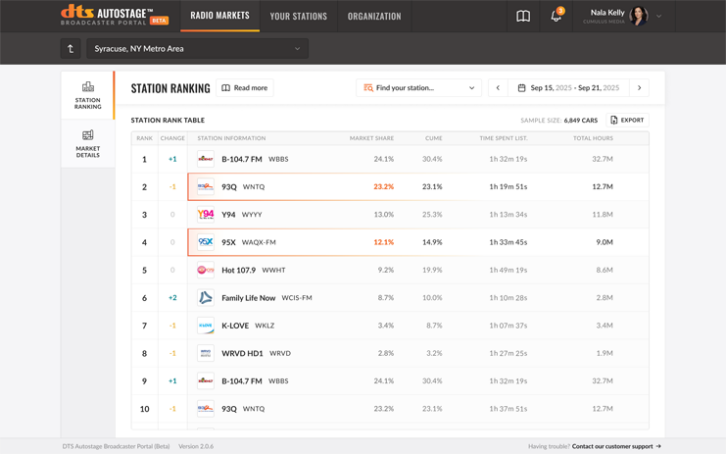The width and height of the screenshot is (726, 454).
Task: Click the Read more button
Action: pos(245,88)
